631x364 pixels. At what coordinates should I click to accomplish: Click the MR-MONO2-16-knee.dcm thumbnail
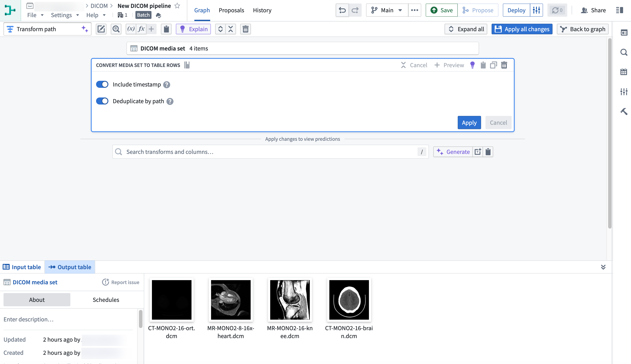290,300
